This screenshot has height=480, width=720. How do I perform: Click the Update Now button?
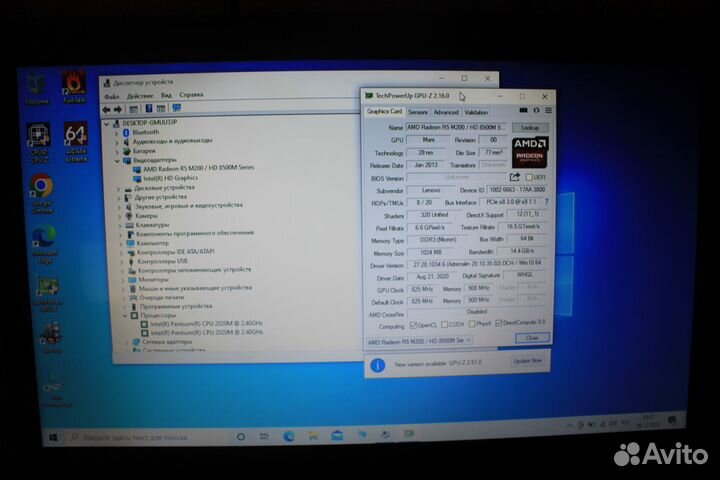pyautogui.click(x=528, y=361)
